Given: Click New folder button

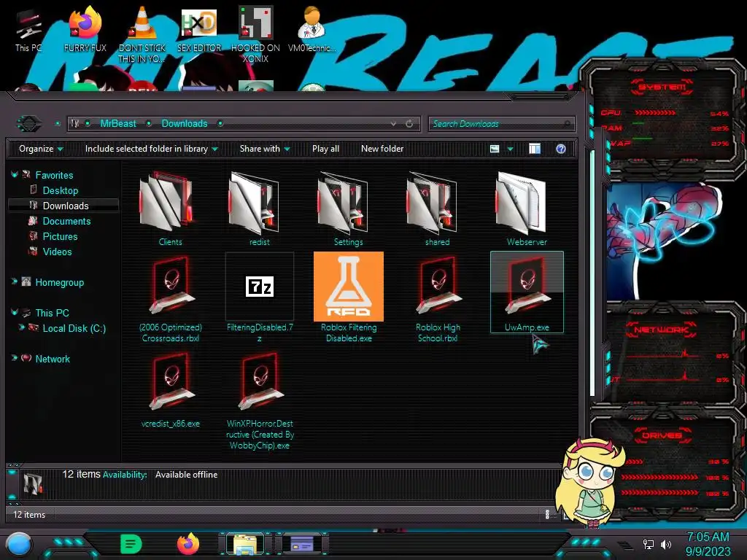Looking at the screenshot, I should 382,149.
